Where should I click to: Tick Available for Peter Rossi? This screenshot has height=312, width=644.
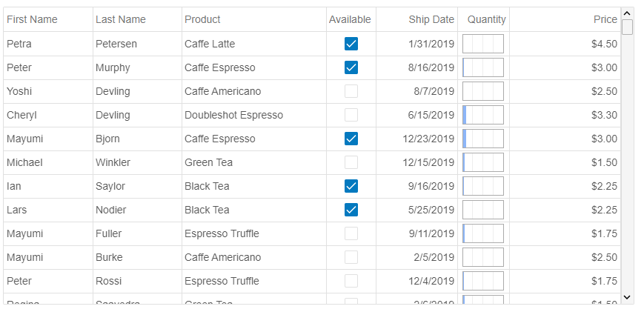351,281
